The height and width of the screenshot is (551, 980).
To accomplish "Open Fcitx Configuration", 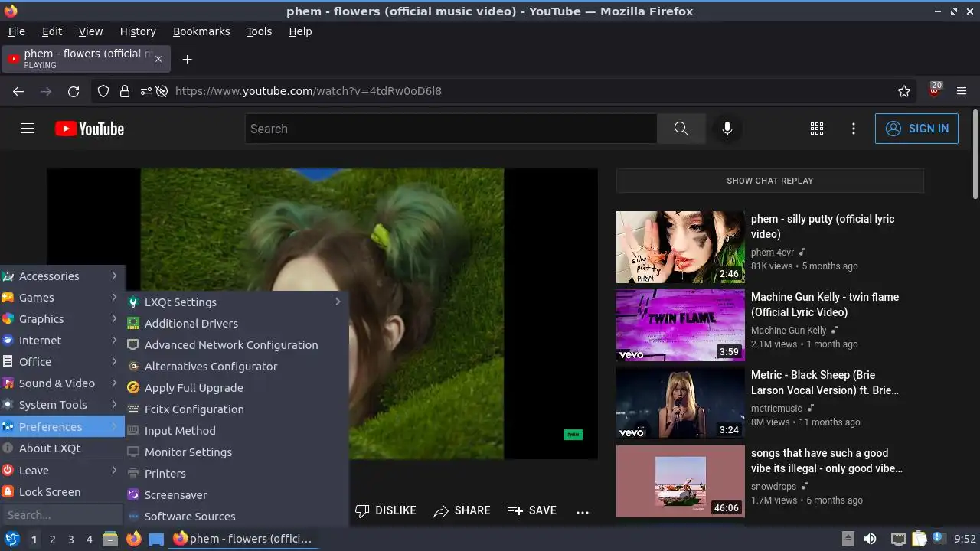I will pyautogui.click(x=237, y=409).
